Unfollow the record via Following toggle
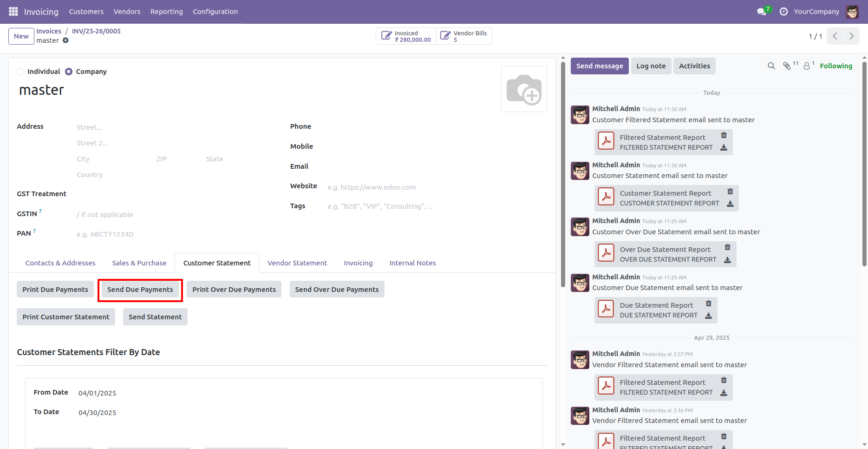The width and height of the screenshot is (868, 449). (x=835, y=66)
